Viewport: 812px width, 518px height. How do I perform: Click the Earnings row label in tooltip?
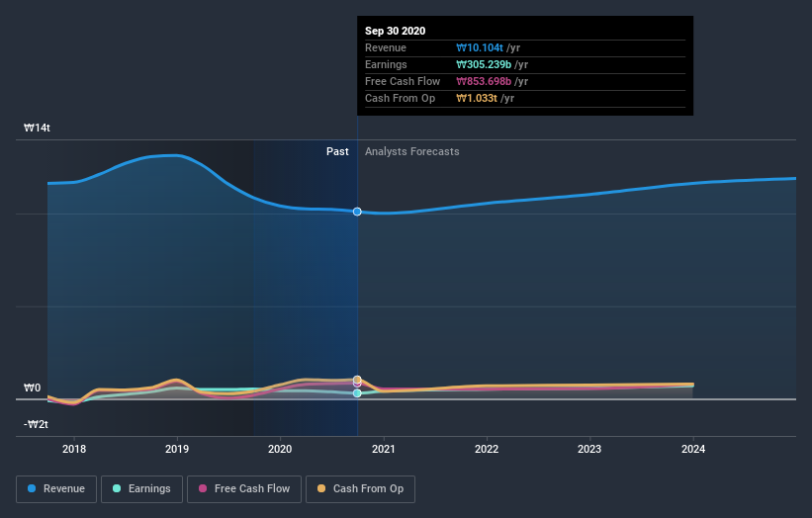pyautogui.click(x=386, y=64)
